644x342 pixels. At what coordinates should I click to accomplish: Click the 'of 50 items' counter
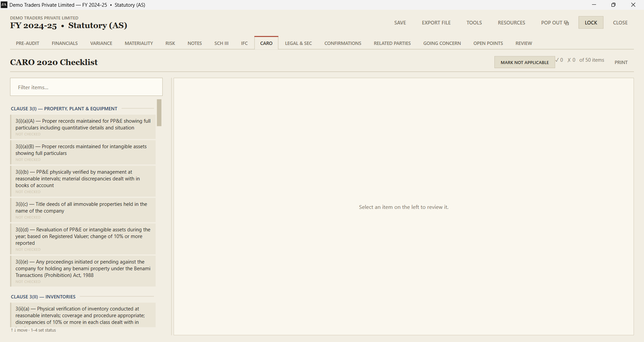click(592, 60)
